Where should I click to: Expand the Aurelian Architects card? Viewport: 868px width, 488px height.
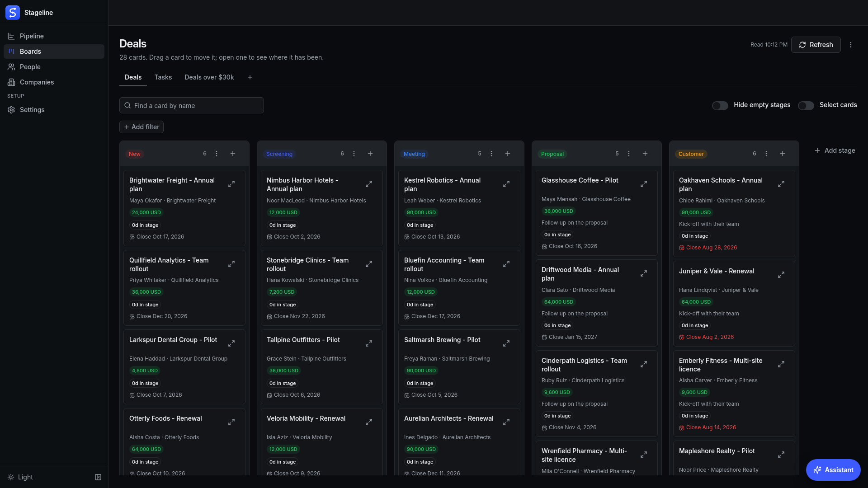pos(506,422)
